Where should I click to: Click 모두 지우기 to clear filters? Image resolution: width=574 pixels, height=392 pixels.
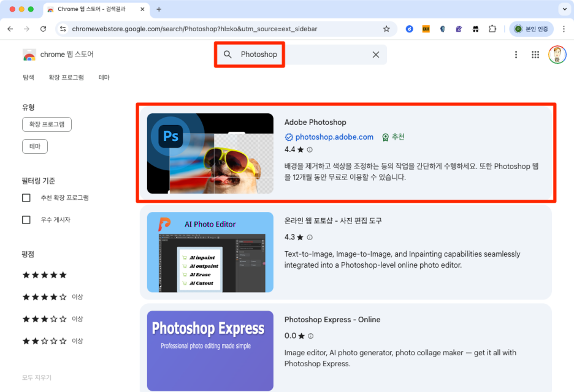point(37,377)
